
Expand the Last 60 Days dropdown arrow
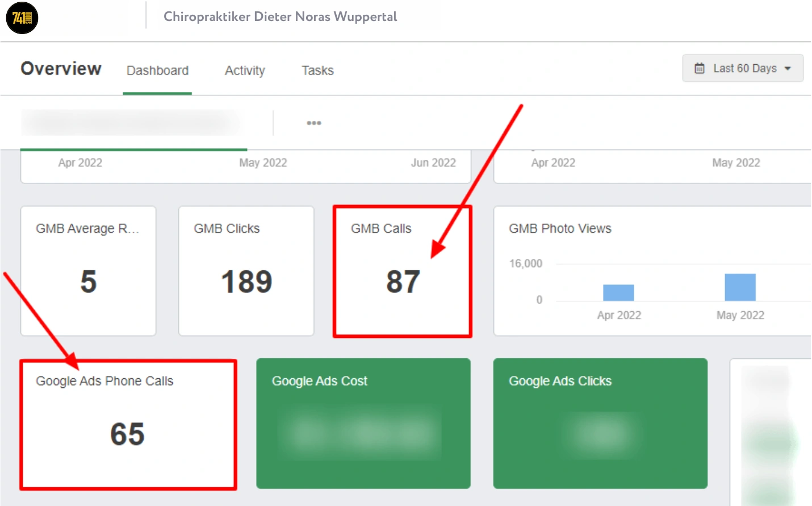point(788,69)
